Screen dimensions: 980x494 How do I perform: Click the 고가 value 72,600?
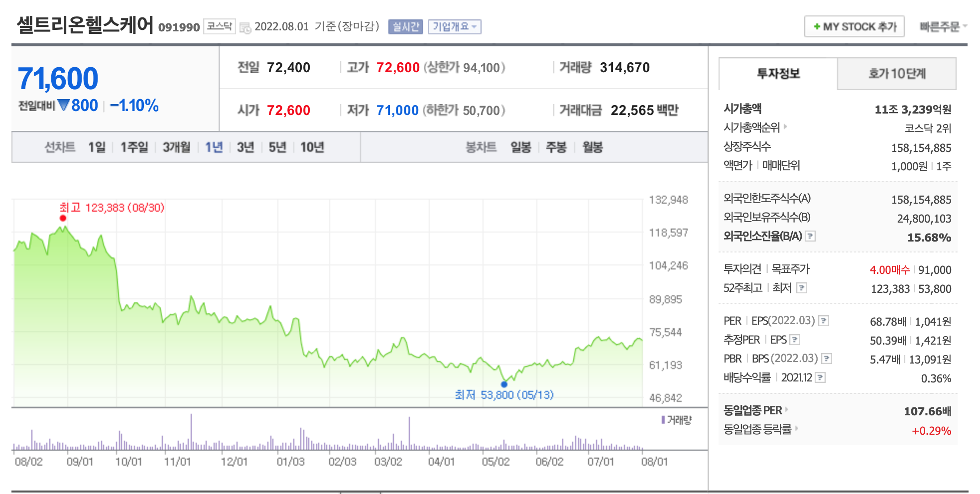(x=398, y=68)
